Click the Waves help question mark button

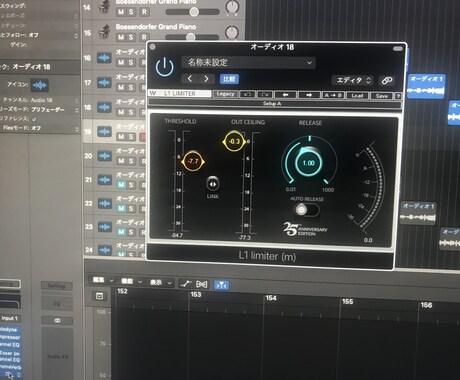398,96
